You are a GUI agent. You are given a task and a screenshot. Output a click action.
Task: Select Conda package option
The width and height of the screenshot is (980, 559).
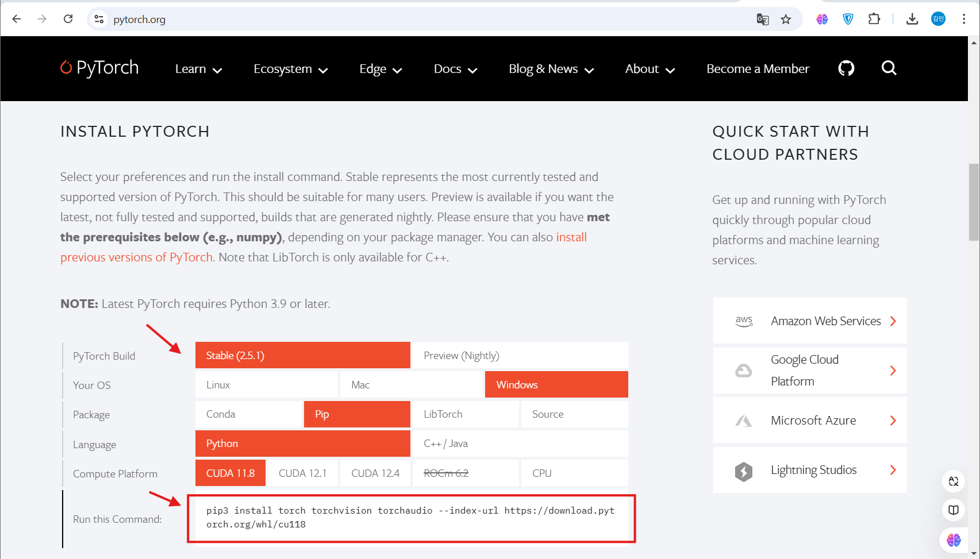point(248,414)
